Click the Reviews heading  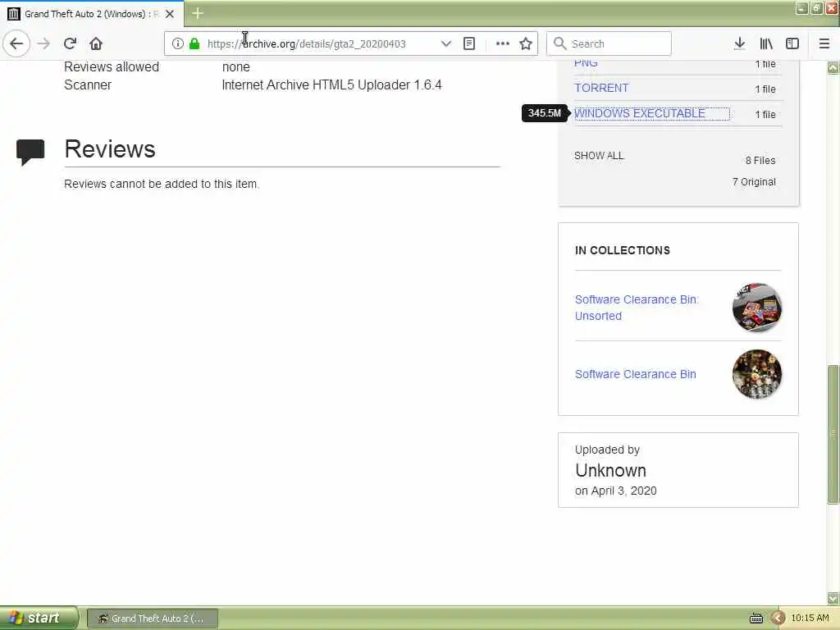point(110,149)
